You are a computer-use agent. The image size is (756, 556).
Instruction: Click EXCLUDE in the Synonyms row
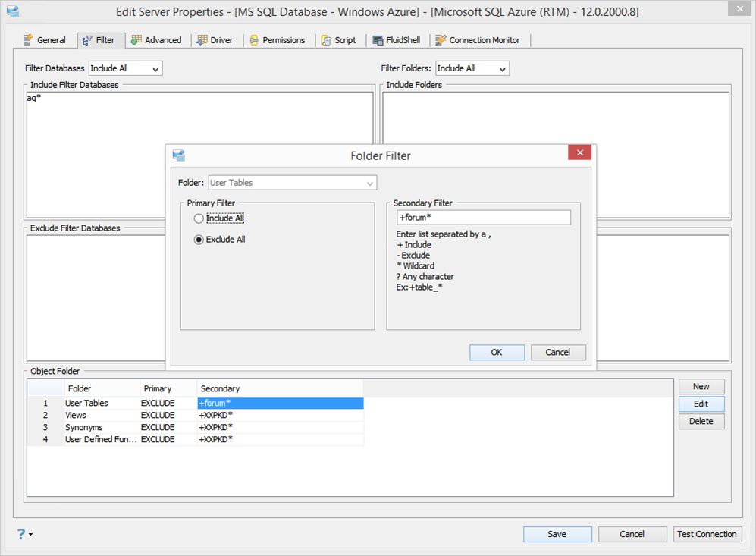tap(168, 427)
